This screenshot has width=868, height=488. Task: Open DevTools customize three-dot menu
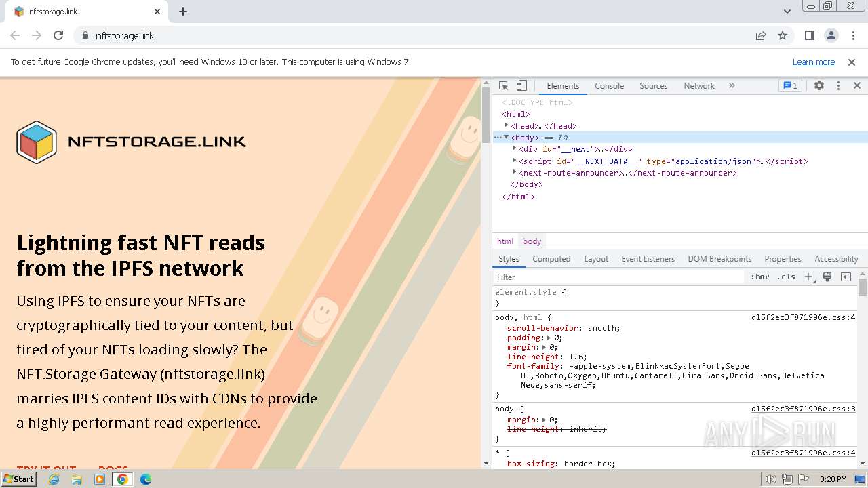tap(838, 86)
